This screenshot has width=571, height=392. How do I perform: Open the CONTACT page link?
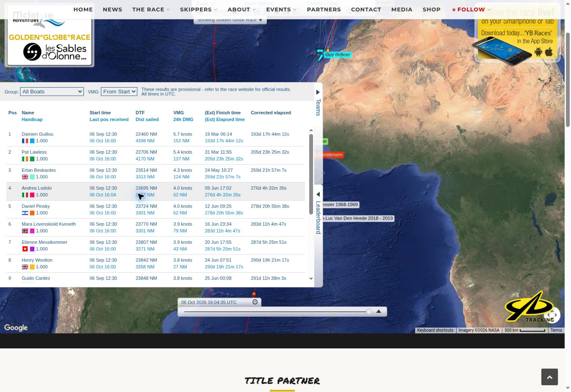366,9
